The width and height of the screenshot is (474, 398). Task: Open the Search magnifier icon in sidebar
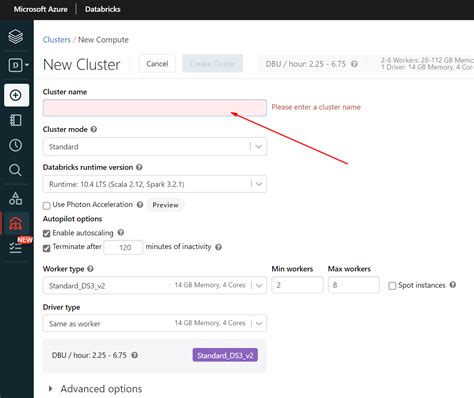(x=15, y=170)
